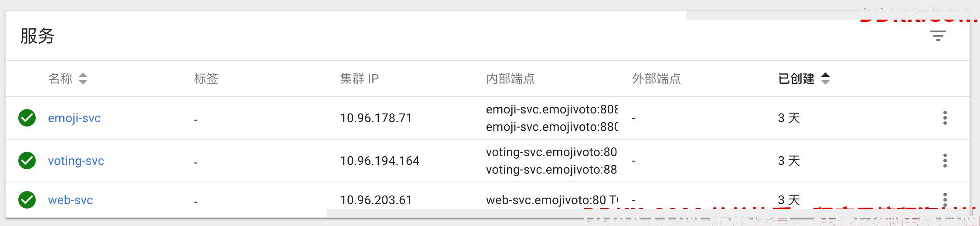Click voting-svc green status checkmark
The height and width of the screenshot is (226, 980).
pos(27,161)
